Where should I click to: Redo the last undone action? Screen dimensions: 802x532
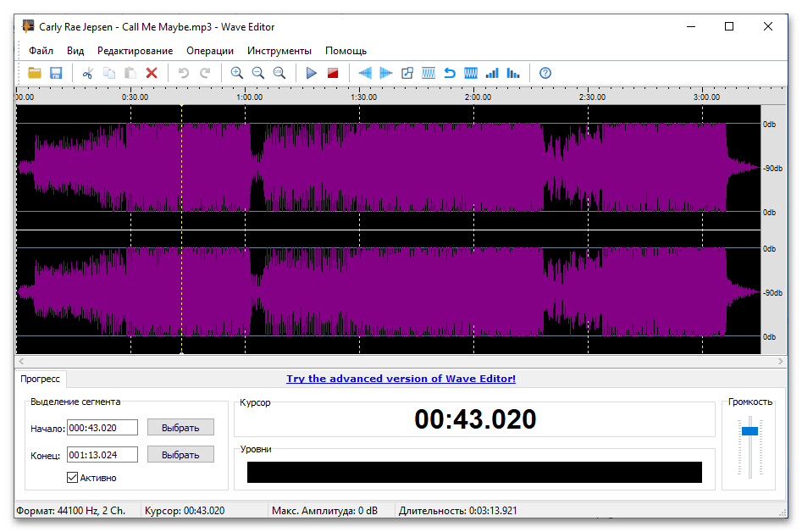(205, 73)
